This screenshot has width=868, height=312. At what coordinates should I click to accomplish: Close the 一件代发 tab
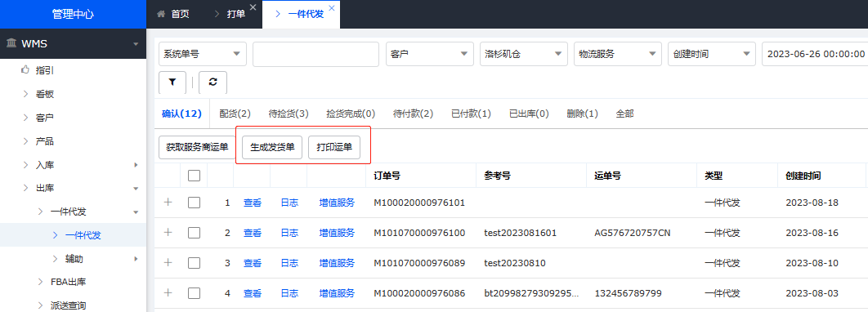332,7
